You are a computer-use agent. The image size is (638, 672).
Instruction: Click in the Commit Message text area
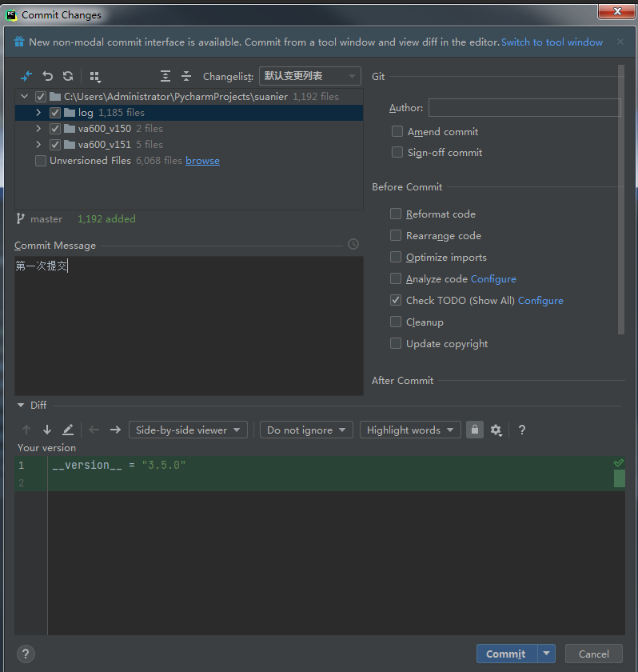point(189,326)
